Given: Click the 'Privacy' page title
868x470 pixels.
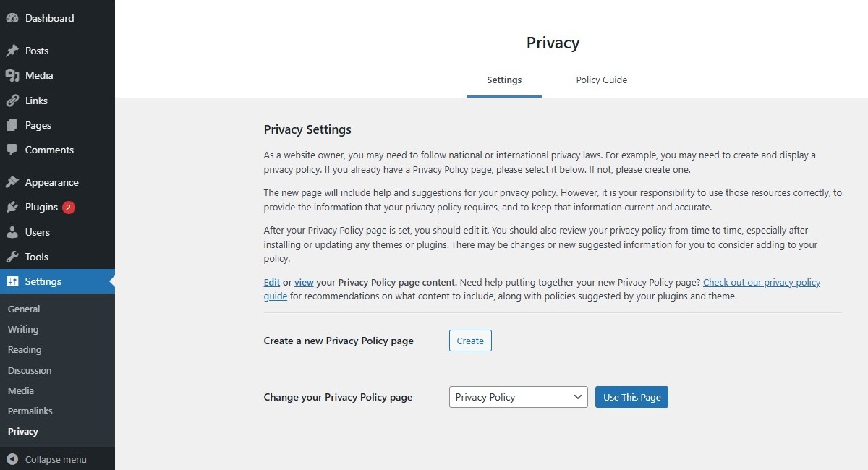Looking at the screenshot, I should click(x=553, y=43).
